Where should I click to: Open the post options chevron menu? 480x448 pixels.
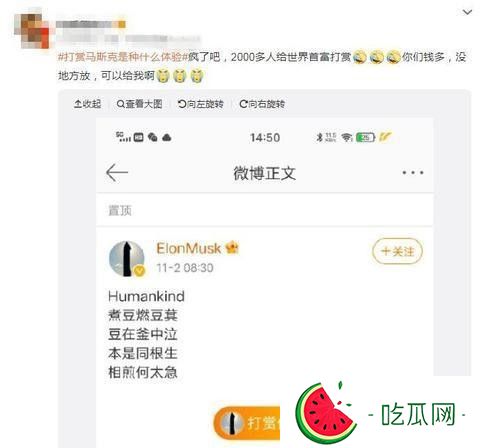(467, 13)
